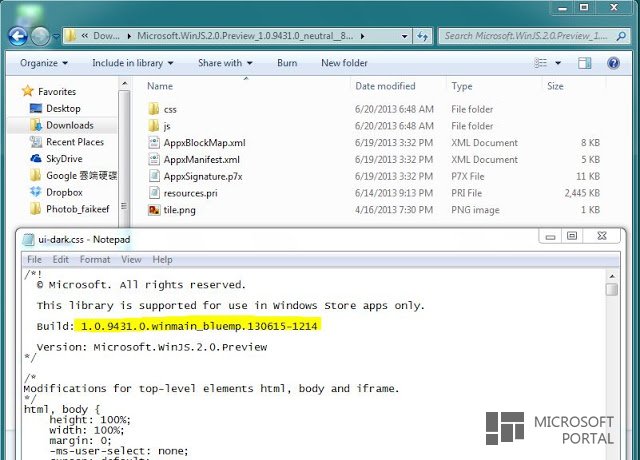Open the Organize menu
This screenshot has width=640, height=460.
(x=44, y=63)
